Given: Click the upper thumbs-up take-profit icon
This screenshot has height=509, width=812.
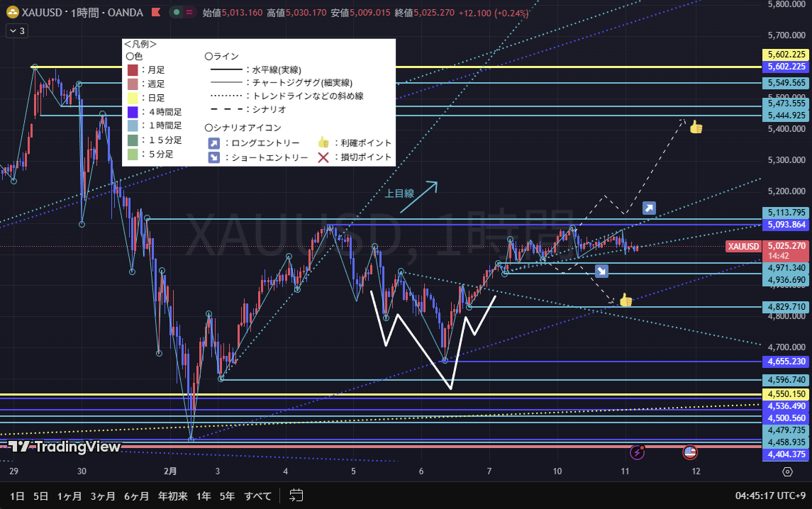Looking at the screenshot, I should 696,128.
